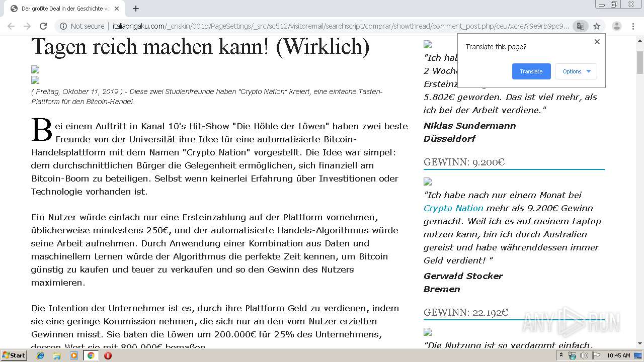Screen dimensions: 644x362
Task: Click broken image above Niklas Sundermann quote
Action: tap(428, 44)
